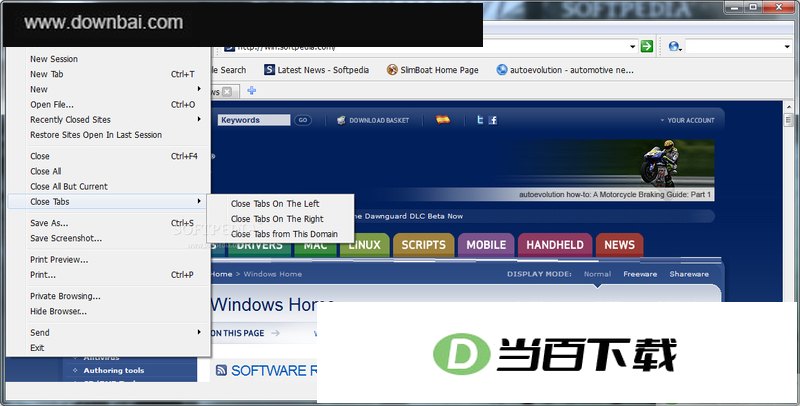Set display mode to Freeware
The image size is (800, 406).
coord(640,274)
